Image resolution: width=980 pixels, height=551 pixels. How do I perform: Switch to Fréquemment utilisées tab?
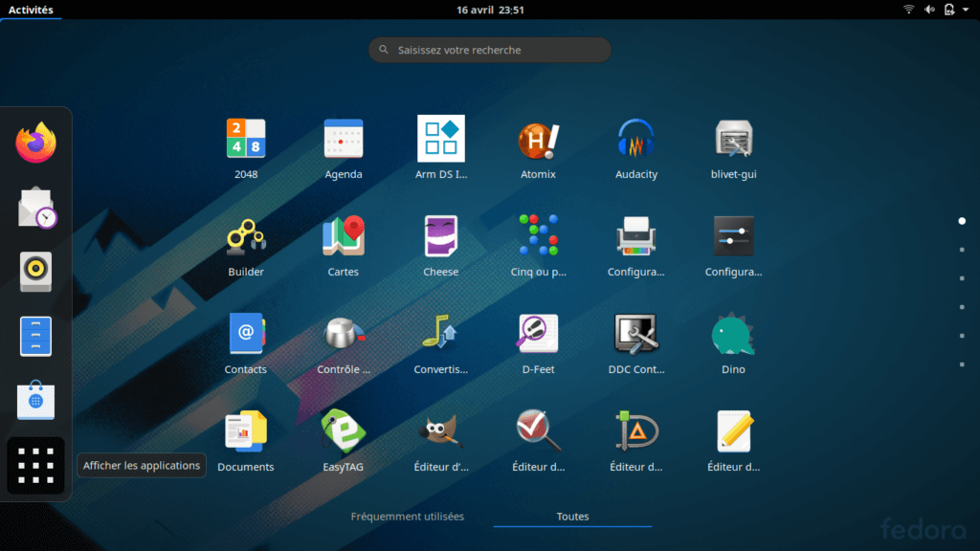tap(408, 517)
